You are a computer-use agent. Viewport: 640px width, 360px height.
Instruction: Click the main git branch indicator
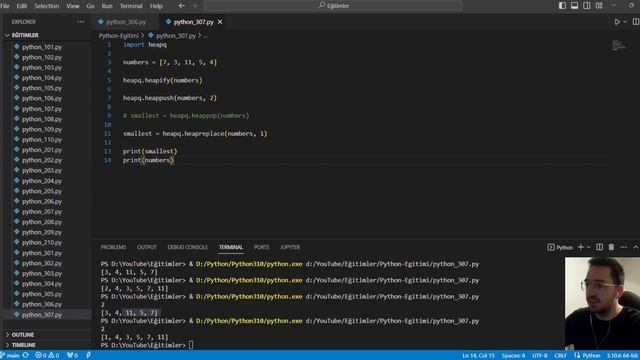tap(11, 356)
